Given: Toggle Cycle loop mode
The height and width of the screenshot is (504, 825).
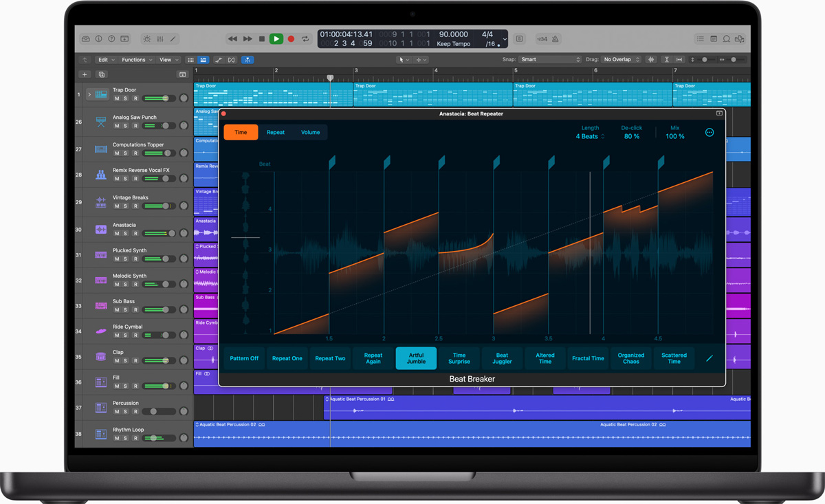Looking at the screenshot, I should (x=305, y=39).
